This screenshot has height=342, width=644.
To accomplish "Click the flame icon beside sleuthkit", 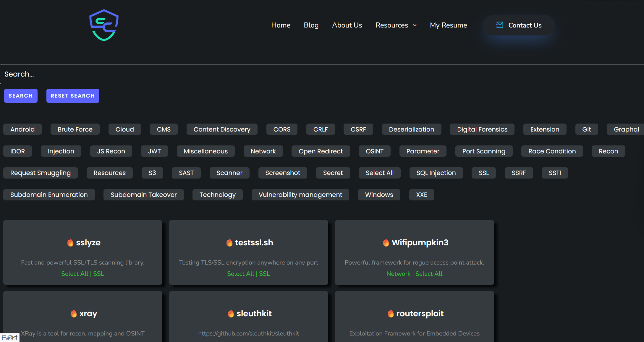I will (x=231, y=314).
